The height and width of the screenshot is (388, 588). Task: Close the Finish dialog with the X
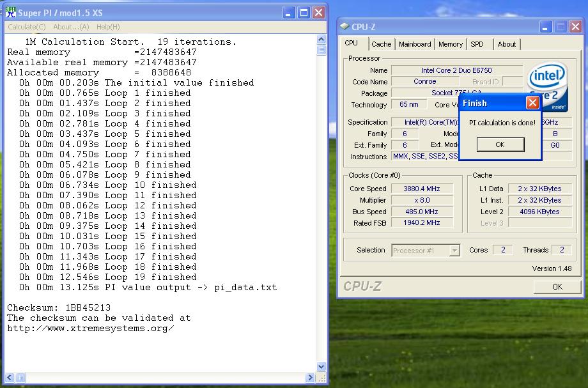532,103
